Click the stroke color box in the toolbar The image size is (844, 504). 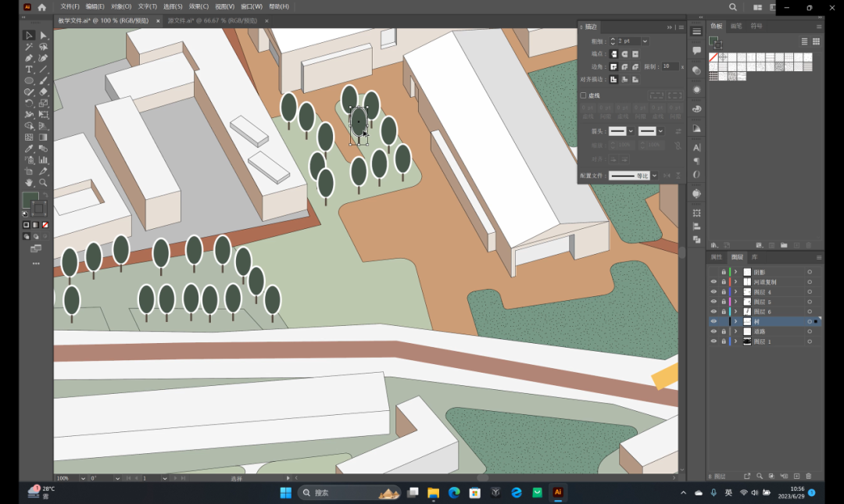click(38, 209)
